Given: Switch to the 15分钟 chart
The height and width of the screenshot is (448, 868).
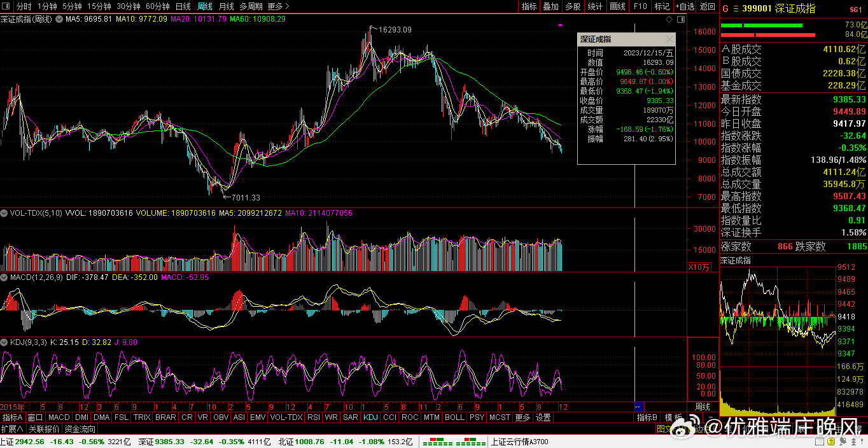Looking at the screenshot, I should click(x=99, y=6).
